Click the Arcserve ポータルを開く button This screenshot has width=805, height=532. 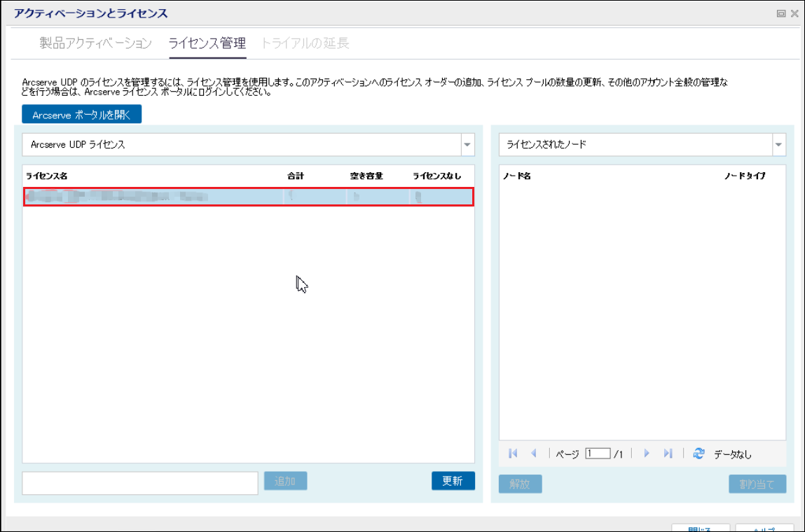click(x=82, y=114)
